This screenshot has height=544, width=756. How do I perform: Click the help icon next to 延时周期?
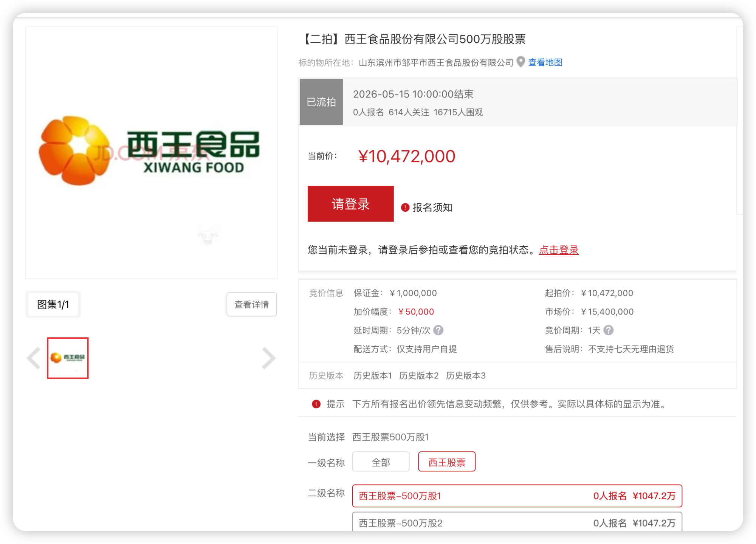tap(438, 330)
